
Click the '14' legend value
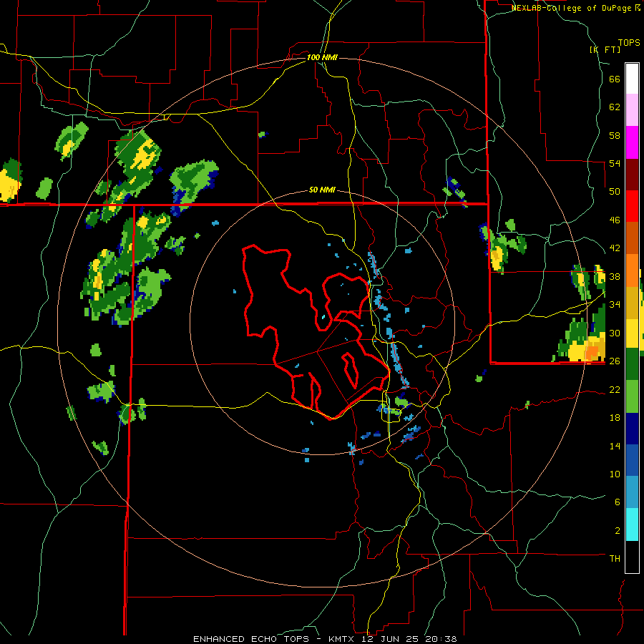coord(615,446)
